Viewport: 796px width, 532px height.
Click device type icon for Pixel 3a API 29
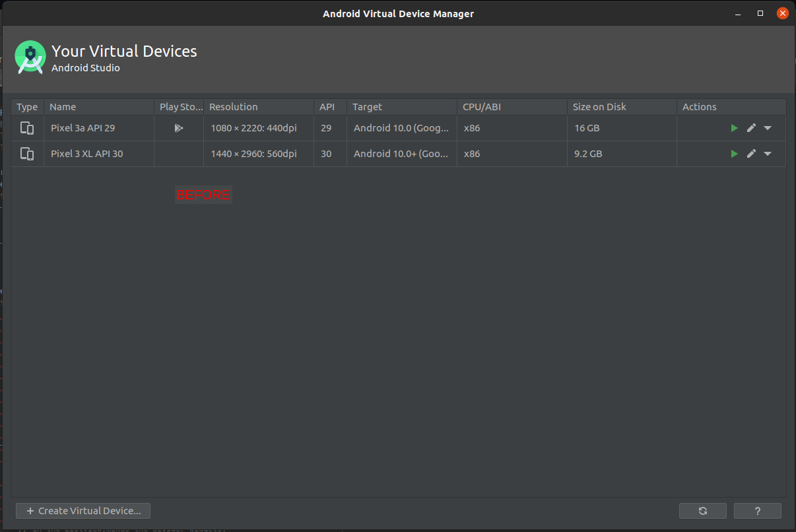click(27, 128)
